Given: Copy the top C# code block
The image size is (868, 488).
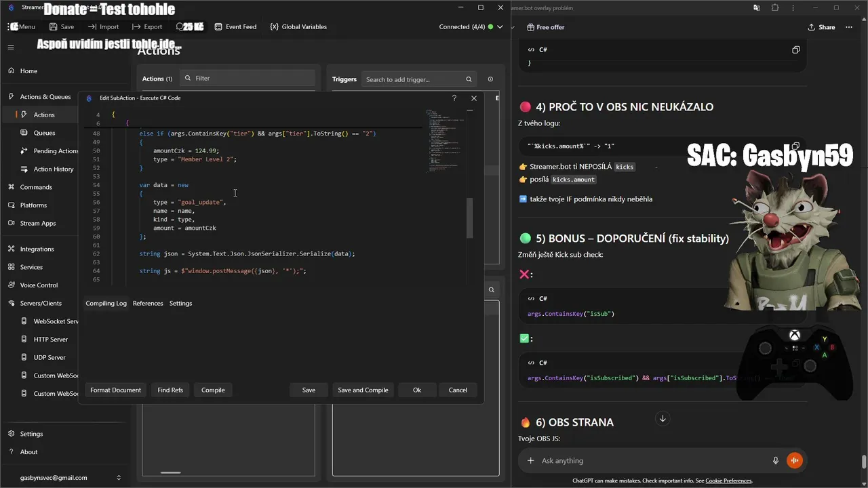Looking at the screenshot, I should [796, 50].
